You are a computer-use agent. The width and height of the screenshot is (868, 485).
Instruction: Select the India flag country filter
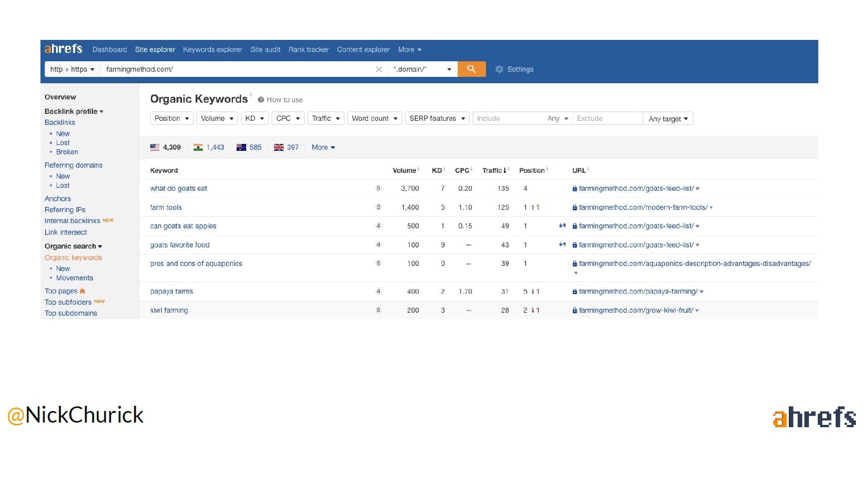pyautogui.click(x=198, y=147)
